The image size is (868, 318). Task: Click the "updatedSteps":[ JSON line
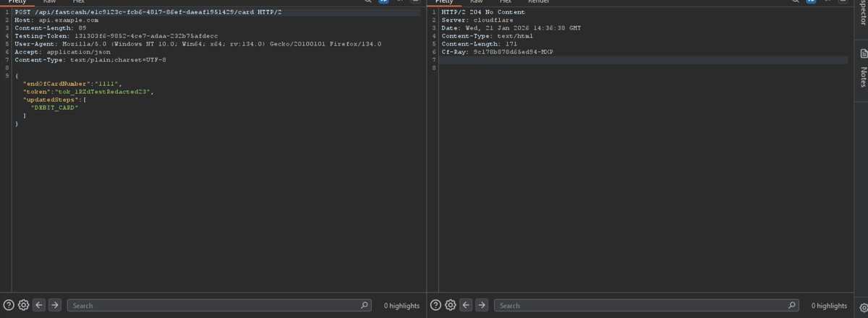pos(55,100)
